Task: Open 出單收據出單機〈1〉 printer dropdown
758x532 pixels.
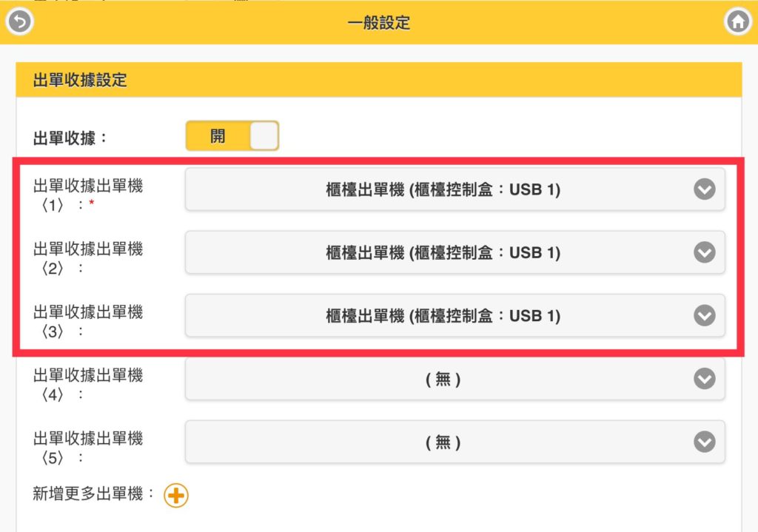Action: 455,189
